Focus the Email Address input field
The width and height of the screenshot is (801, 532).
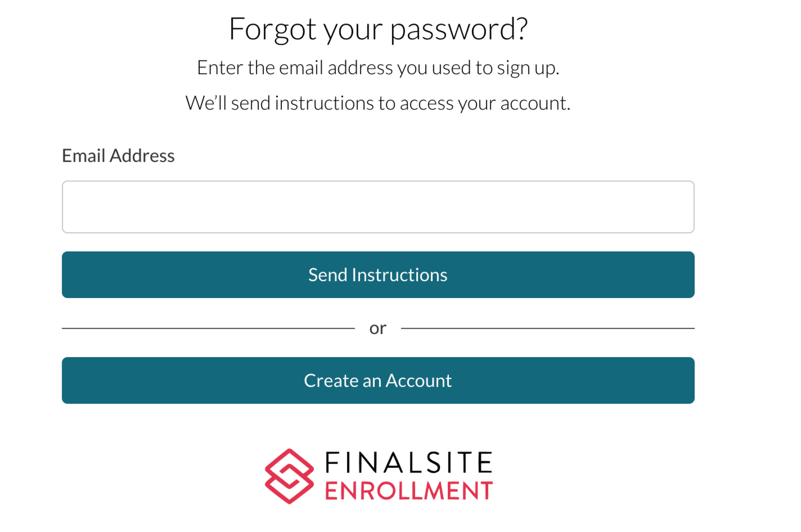tap(378, 207)
